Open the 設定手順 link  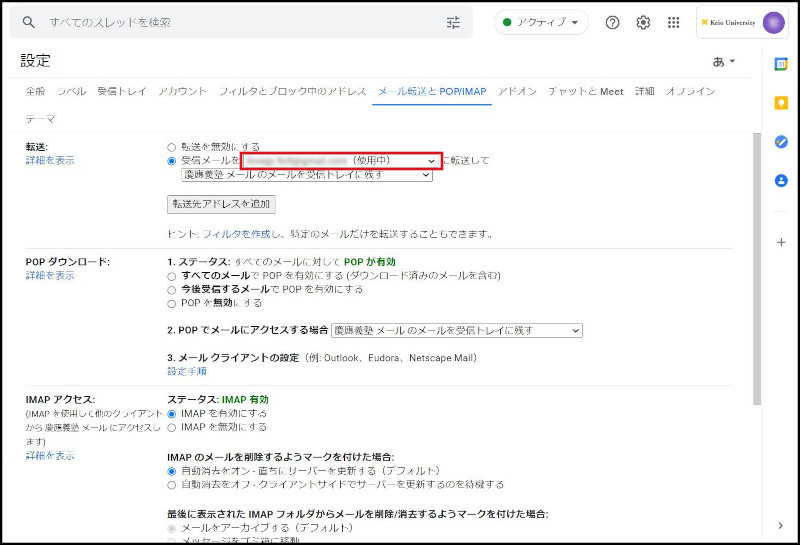pyautogui.click(x=186, y=371)
